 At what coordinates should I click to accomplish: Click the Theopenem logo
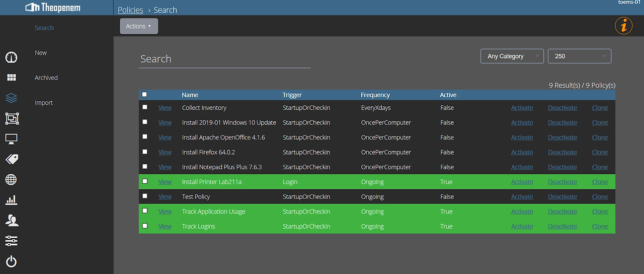click(53, 8)
